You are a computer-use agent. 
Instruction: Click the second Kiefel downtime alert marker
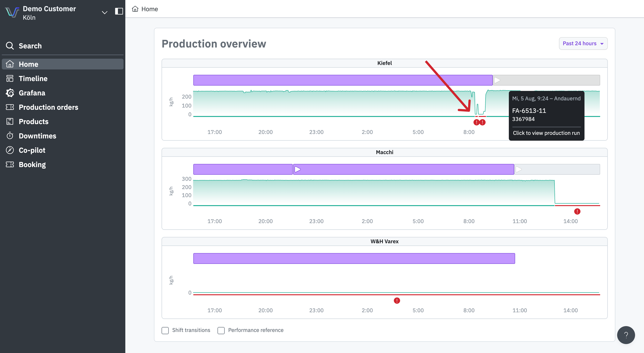point(483,122)
